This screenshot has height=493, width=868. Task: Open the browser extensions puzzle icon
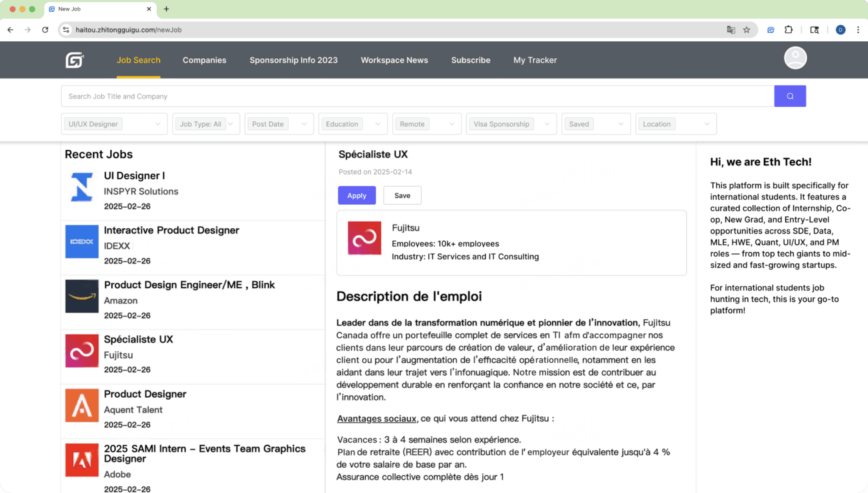[788, 30]
